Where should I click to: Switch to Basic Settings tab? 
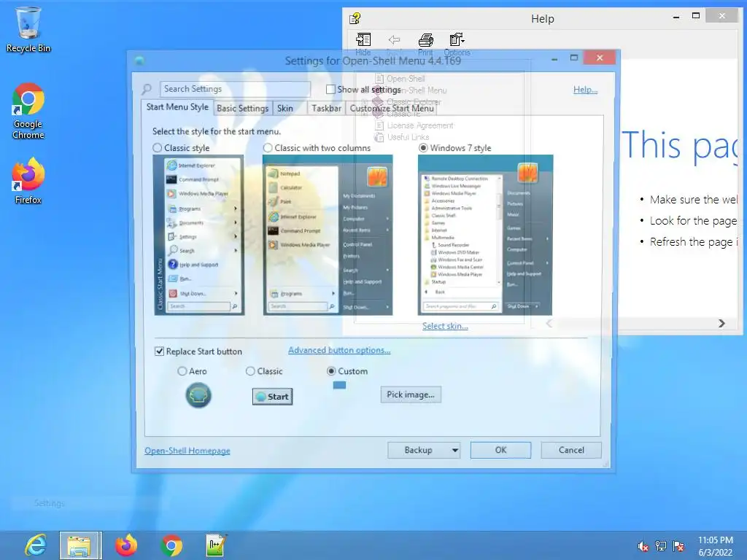[242, 108]
